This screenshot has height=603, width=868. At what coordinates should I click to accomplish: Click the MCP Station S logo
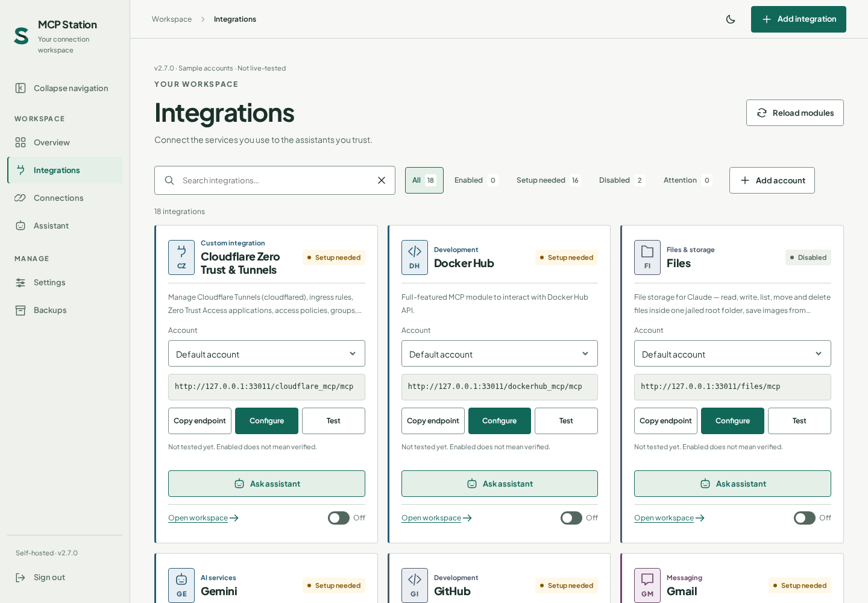pos(22,36)
